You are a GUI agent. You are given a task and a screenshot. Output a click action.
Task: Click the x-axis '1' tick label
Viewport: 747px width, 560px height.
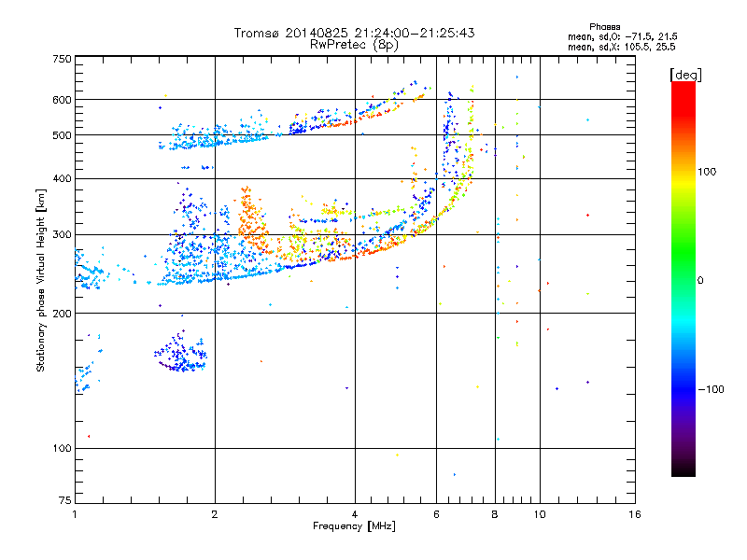(x=75, y=514)
